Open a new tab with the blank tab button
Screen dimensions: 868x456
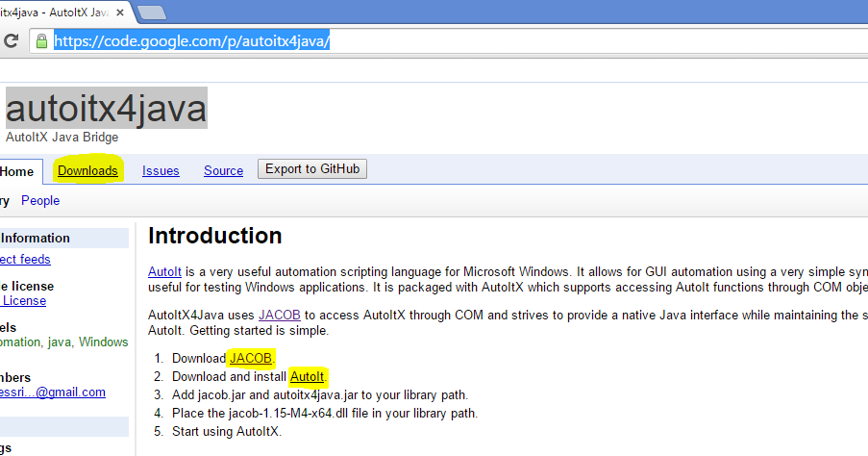coord(152,13)
